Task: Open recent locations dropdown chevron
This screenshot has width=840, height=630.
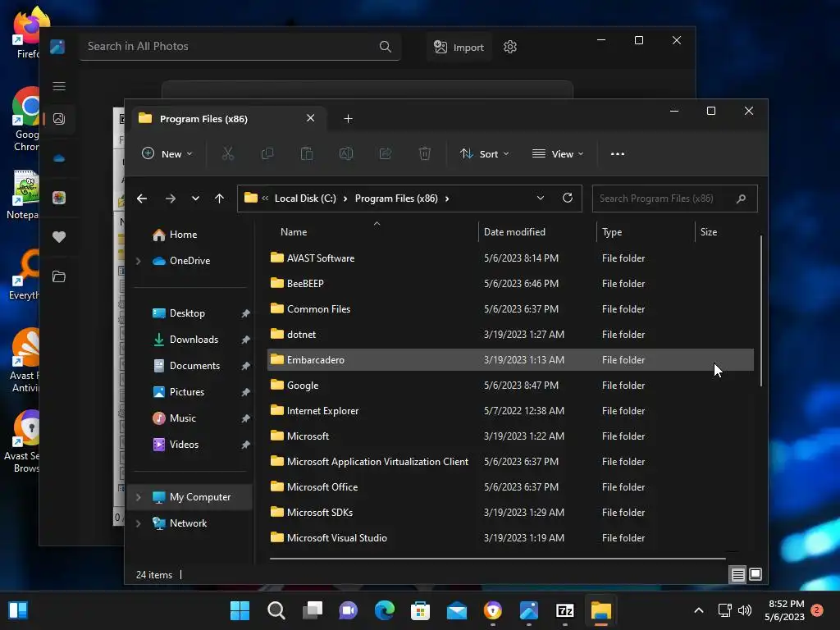Action: [x=195, y=199]
